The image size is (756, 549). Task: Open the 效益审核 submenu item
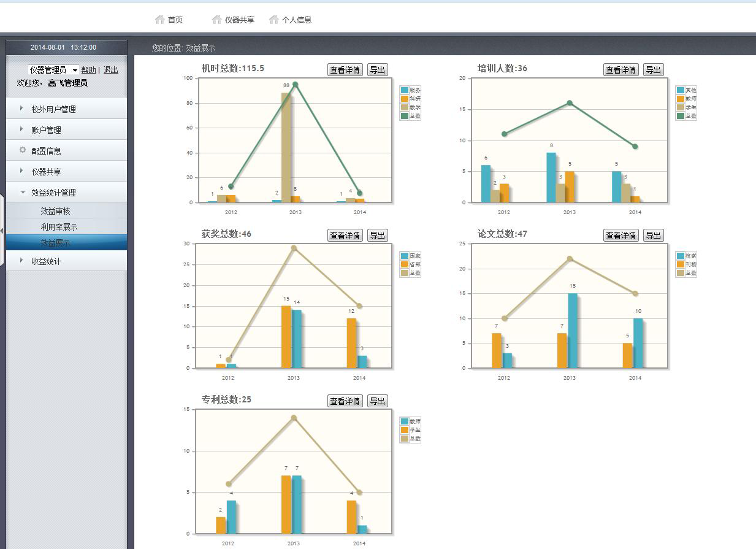coord(56,211)
